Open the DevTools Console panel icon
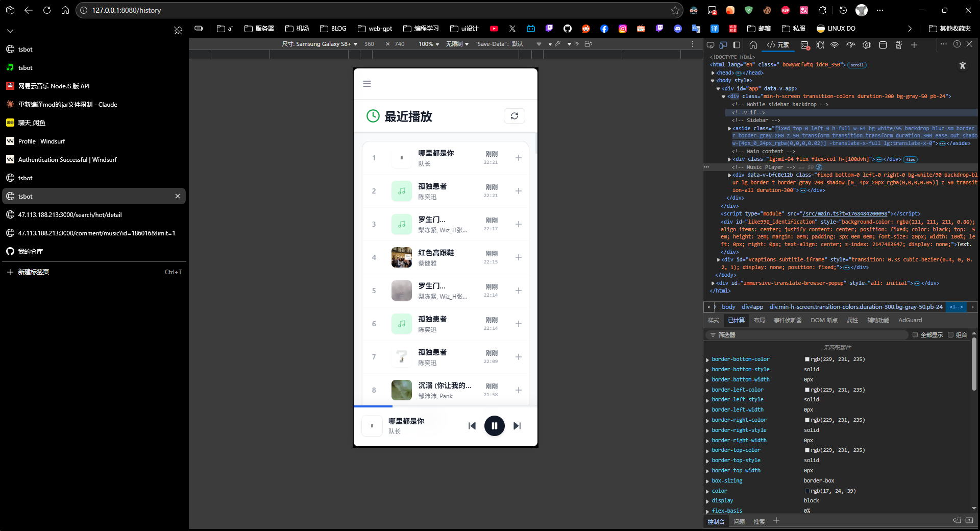Viewport: 980px width, 531px height. pyautogui.click(x=805, y=45)
